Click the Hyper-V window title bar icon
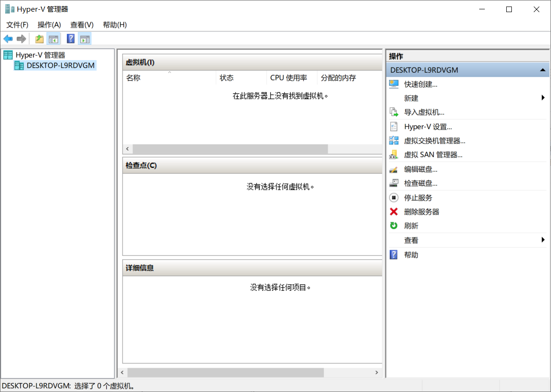This screenshot has height=392, width=551. [10, 9]
